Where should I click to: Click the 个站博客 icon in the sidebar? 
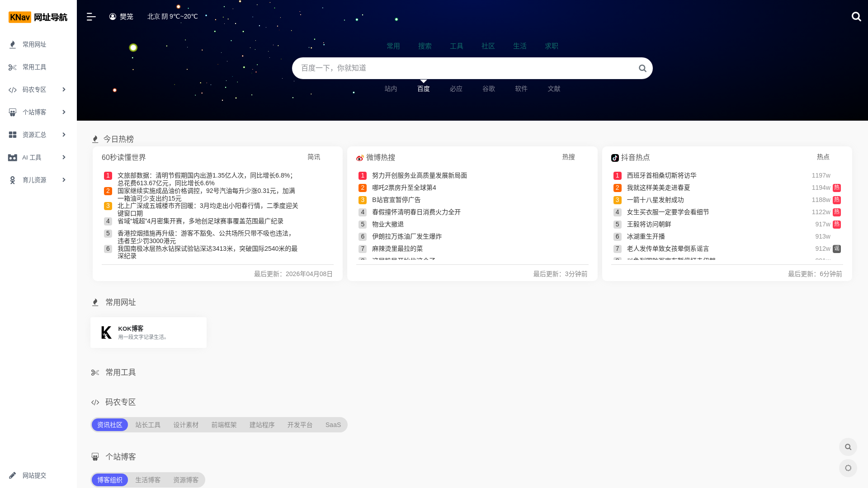coord(13,112)
